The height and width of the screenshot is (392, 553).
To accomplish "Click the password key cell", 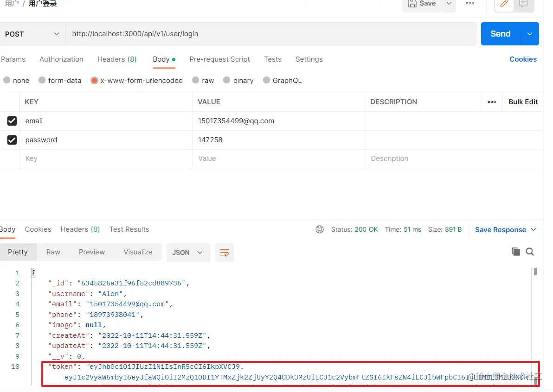I will click(x=106, y=140).
